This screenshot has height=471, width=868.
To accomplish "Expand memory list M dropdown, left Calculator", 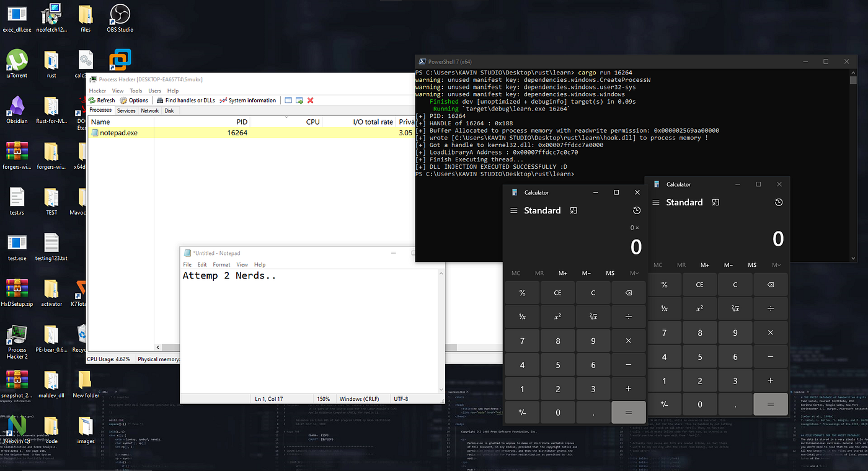I will tap(634, 273).
